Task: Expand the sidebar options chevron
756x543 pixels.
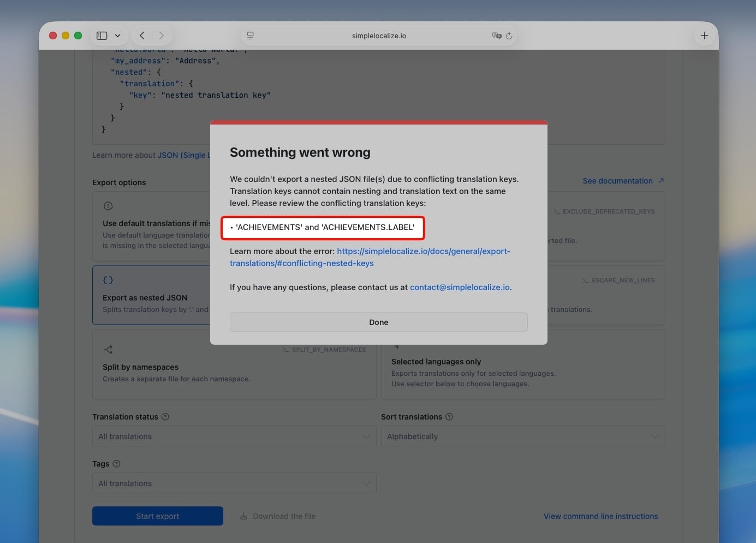Action: [117, 36]
